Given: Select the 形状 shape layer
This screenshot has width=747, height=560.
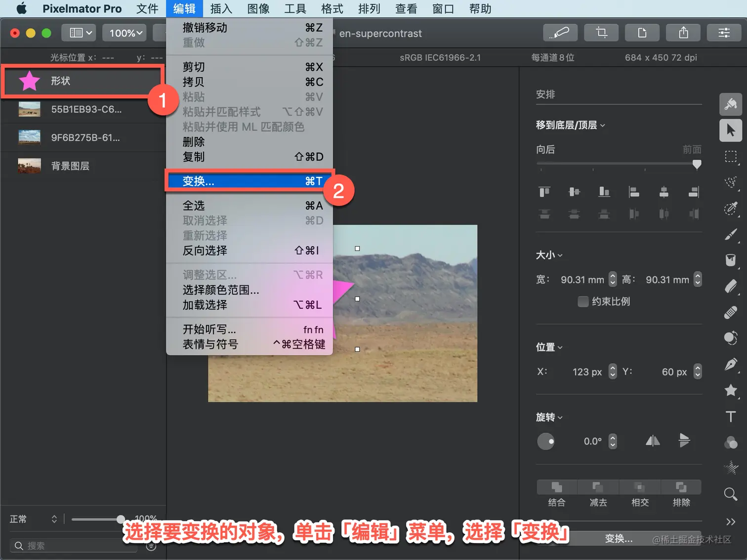Looking at the screenshot, I should coord(83,81).
